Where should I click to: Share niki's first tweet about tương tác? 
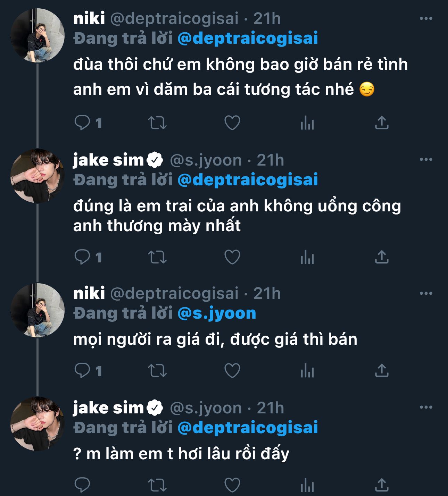pos(382,123)
